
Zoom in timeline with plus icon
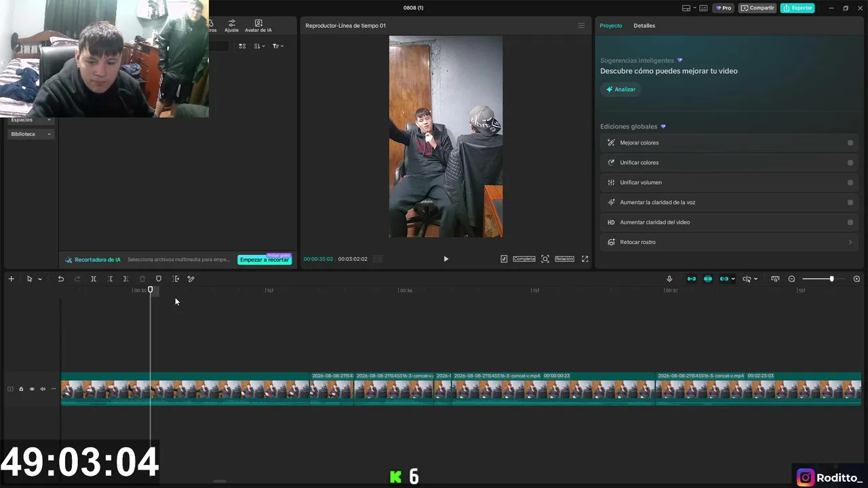pyautogui.click(x=856, y=279)
